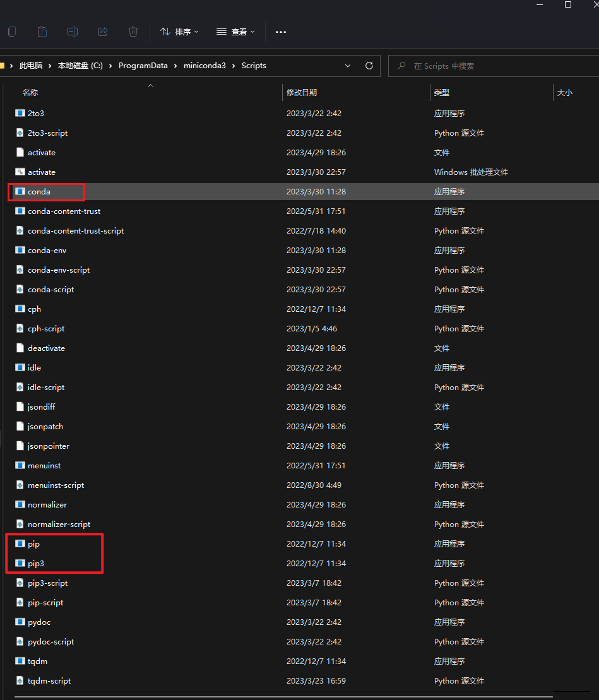Click the Delete trash icon in toolbar
This screenshot has width=599, height=700.
coord(133,32)
